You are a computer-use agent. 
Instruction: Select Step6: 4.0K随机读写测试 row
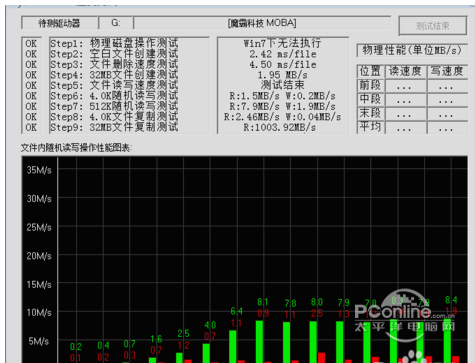[114, 96]
